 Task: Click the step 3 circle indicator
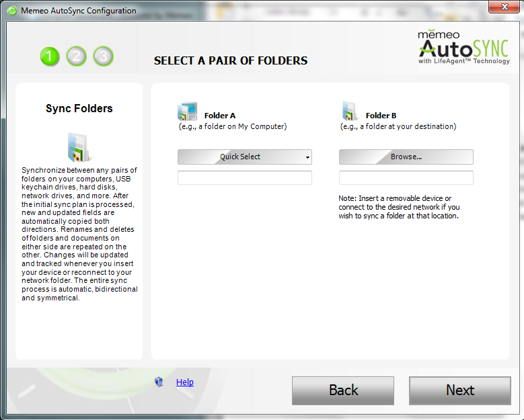104,56
